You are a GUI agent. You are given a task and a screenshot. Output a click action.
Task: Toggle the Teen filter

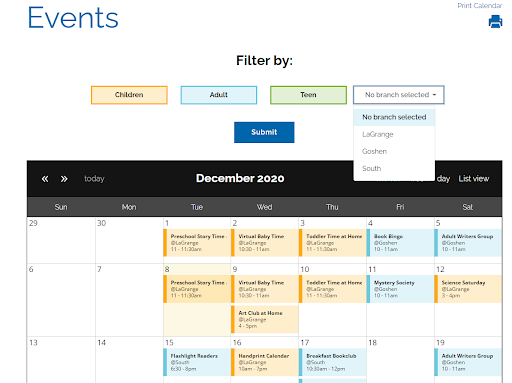(x=308, y=95)
